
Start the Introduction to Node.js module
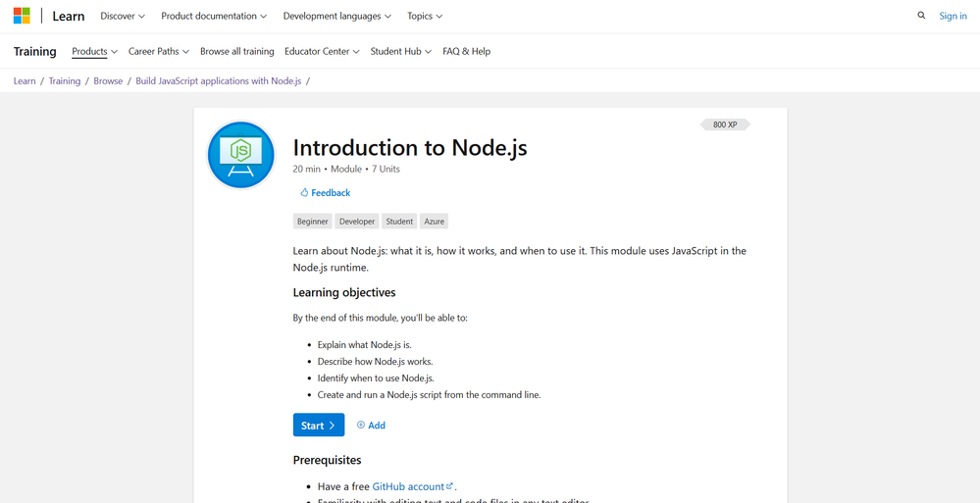point(319,425)
